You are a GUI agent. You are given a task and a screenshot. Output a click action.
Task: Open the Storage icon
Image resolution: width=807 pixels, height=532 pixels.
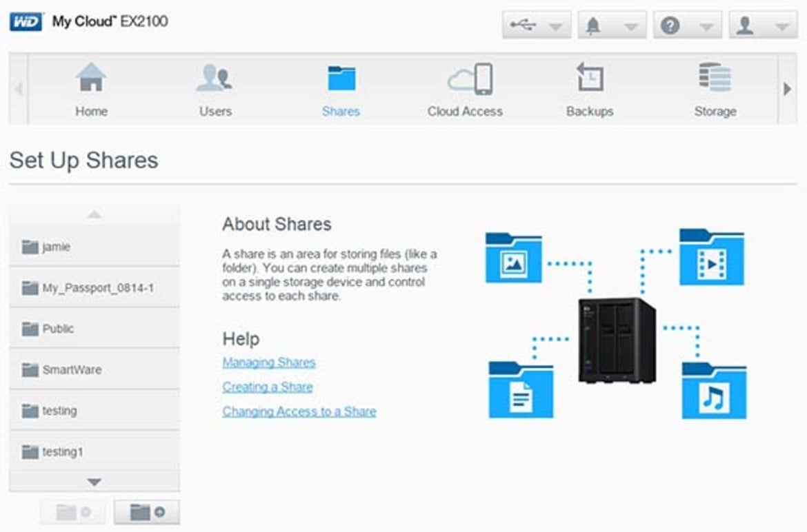coord(715,77)
